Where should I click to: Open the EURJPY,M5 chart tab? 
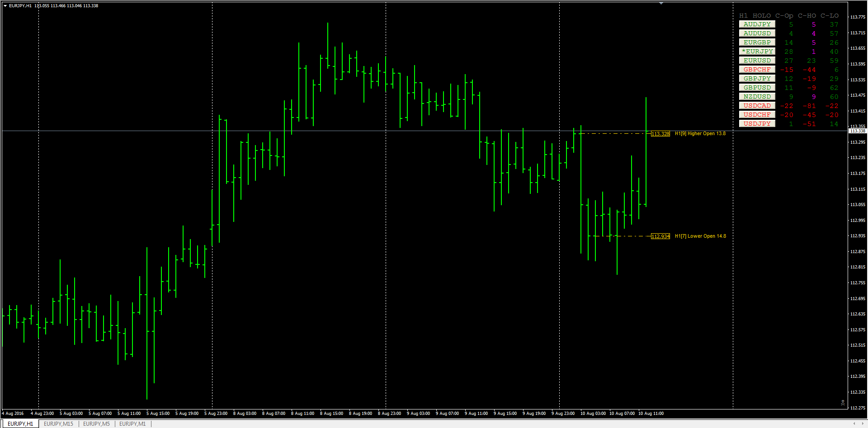96,423
